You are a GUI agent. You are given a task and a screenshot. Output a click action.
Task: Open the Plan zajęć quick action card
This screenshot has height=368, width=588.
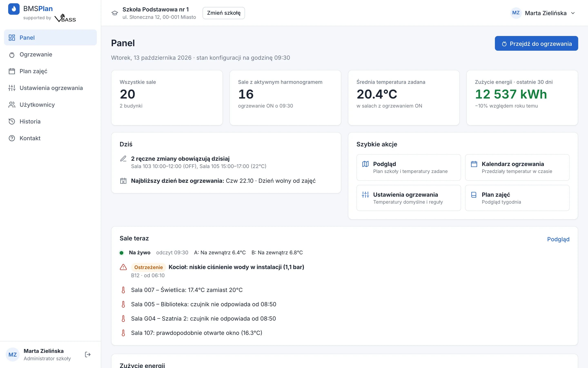[x=517, y=198]
